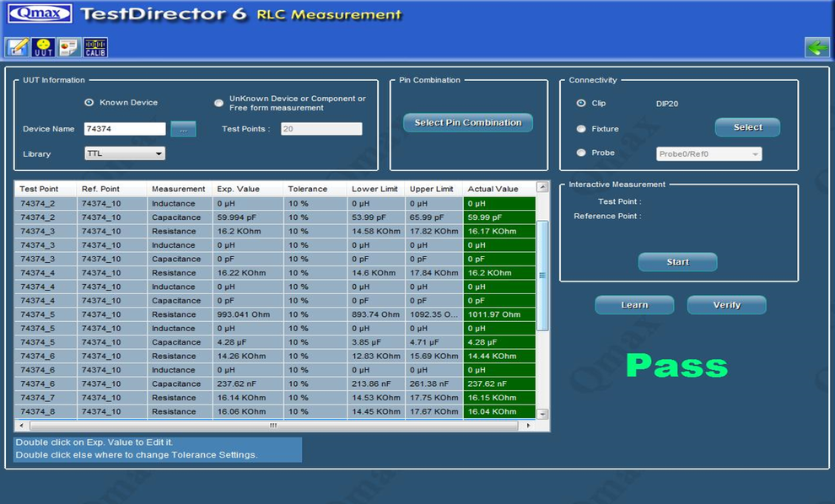This screenshot has width=835, height=504.
Task: Click the 16.15 KOhm actual value cell
Action: click(x=499, y=398)
